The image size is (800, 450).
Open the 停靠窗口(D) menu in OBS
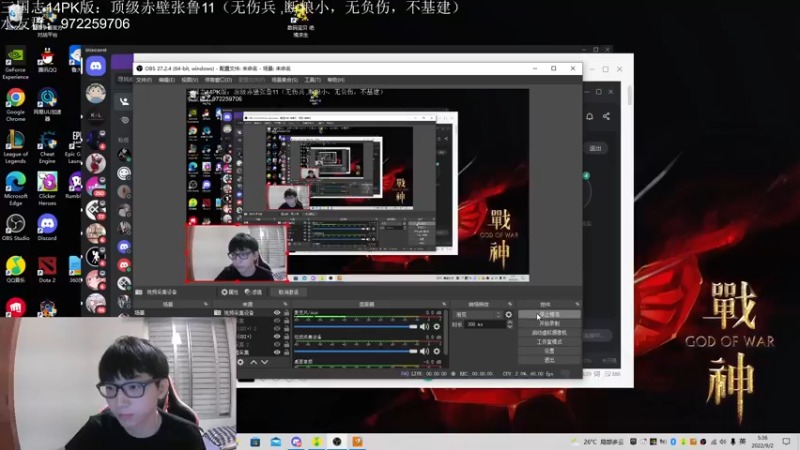(218, 80)
